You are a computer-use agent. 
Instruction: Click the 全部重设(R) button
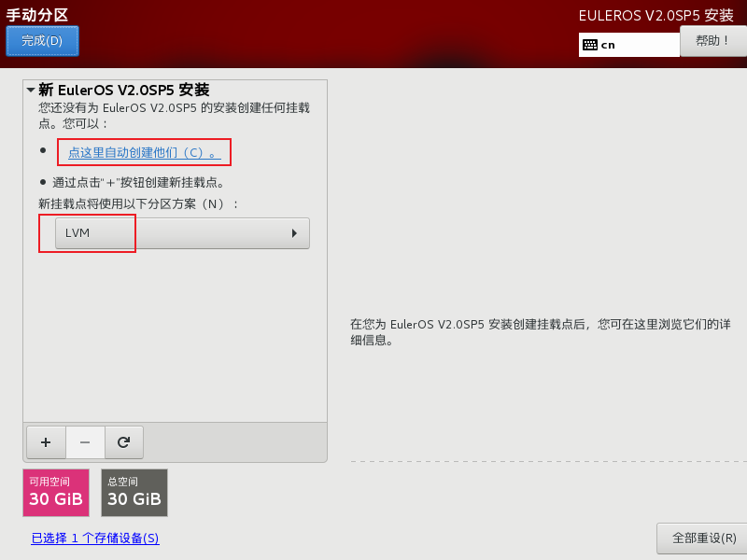point(704,539)
